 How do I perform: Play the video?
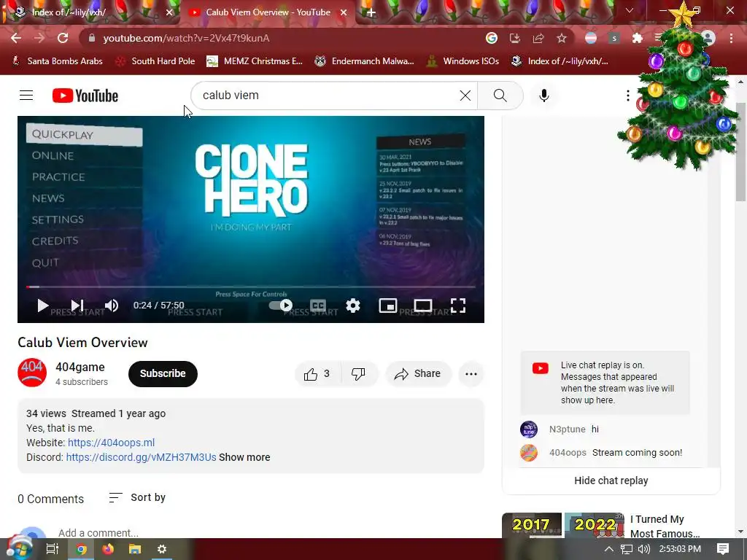[x=42, y=306]
